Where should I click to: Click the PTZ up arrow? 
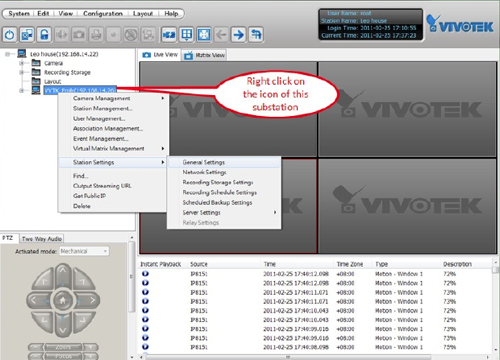click(63, 272)
